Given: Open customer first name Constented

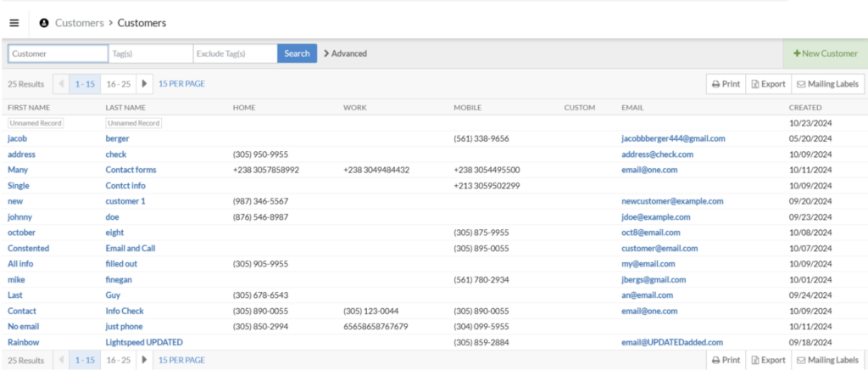Looking at the screenshot, I should (28, 249).
